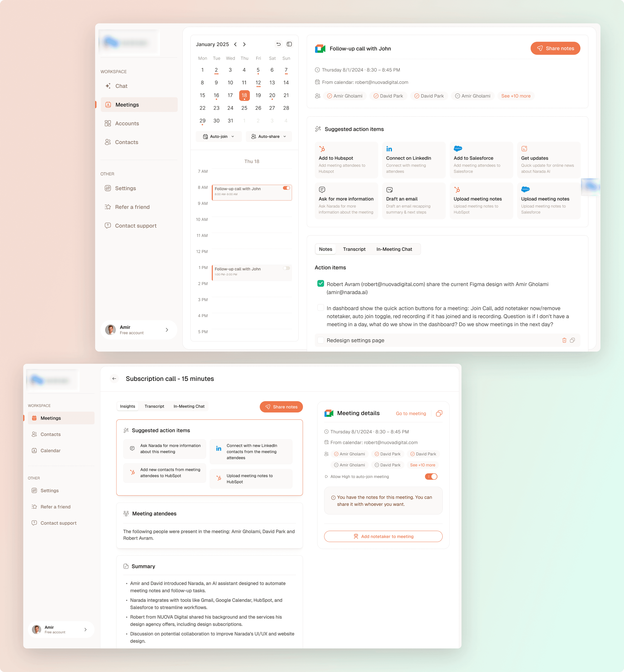The image size is (624, 672).
Task: Turn on auto-join for 1 PM meeting
Action: [286, 268]
